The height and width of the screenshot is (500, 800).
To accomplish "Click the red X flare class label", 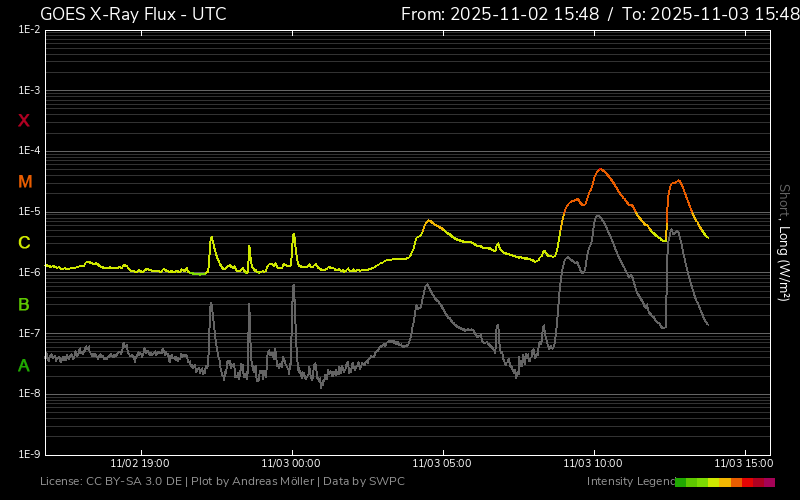I will [x=23, y=121].
